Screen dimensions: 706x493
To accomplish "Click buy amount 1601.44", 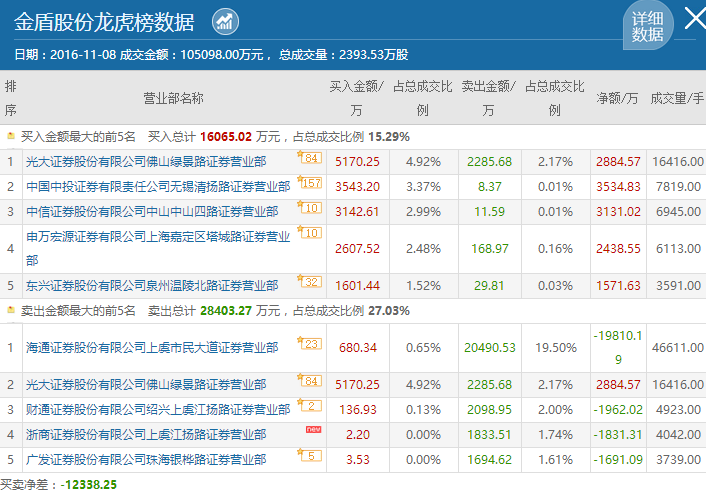I will click(x=358, y=285).
